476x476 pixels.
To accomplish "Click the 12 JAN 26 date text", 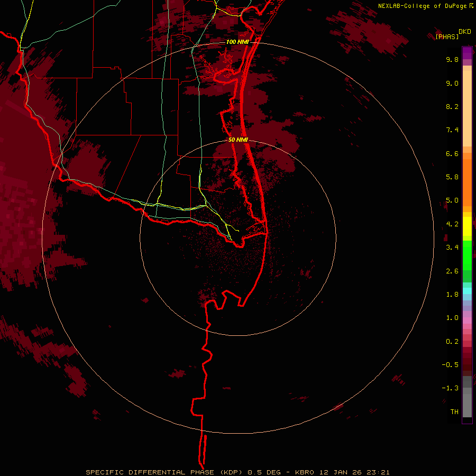I will point(341,472).
